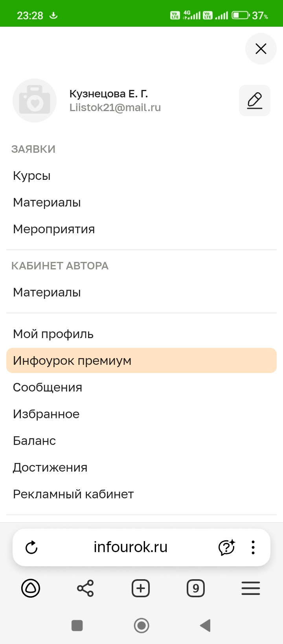Image resolution: width=283 pixels, height=644 pixels.
Task: Go to Баланс page
Action: (35, 441)
